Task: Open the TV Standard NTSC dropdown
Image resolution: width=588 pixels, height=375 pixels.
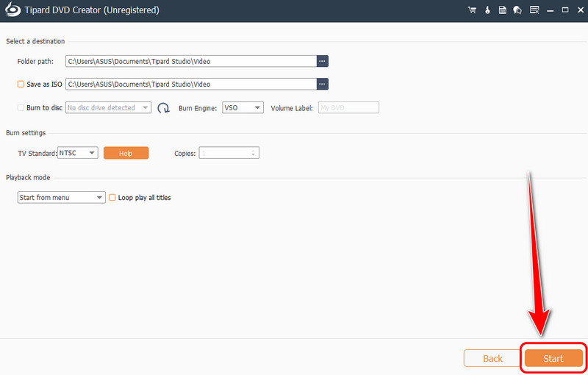Action: [x=78, y=153]
